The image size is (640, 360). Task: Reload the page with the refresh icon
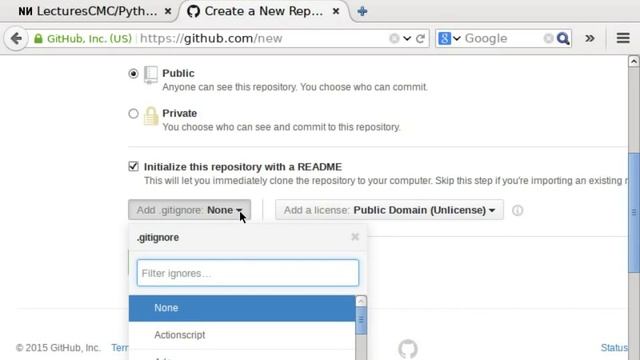pos(420,38)
